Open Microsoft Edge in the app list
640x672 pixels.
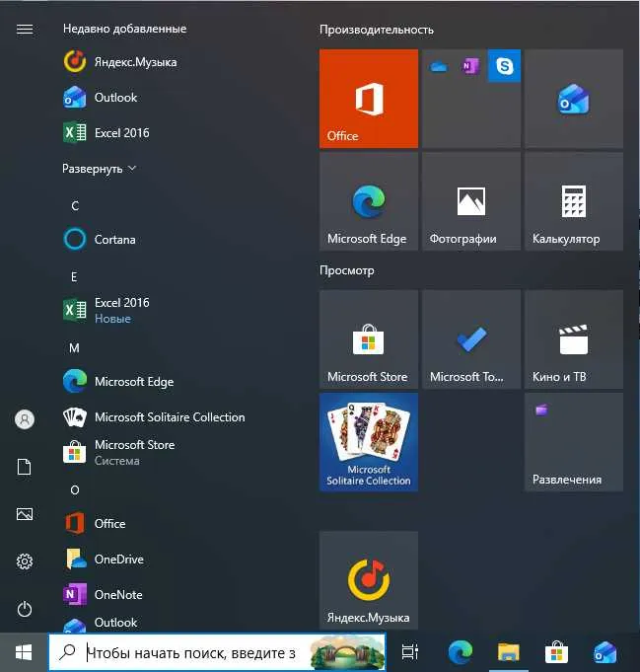pyautogui.click(x=118, y=382)
